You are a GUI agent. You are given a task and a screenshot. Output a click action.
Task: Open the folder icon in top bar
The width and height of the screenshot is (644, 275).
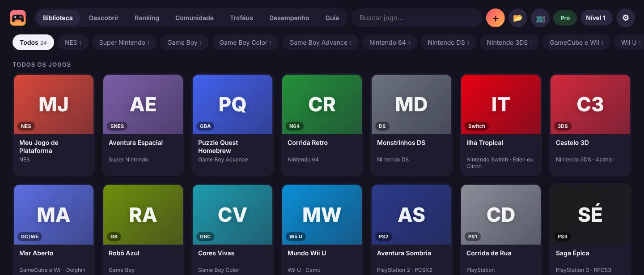[518, 18]
